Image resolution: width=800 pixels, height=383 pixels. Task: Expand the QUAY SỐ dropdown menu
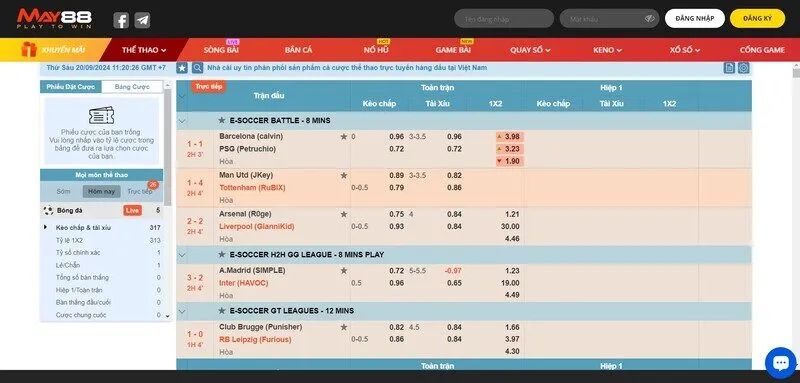point(530,50)
